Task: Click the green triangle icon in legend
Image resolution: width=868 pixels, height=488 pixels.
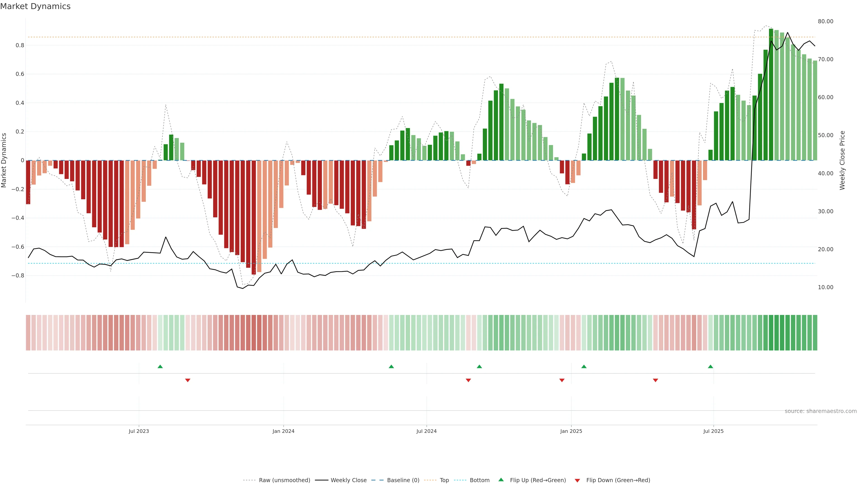Action: tap(501, 480)
